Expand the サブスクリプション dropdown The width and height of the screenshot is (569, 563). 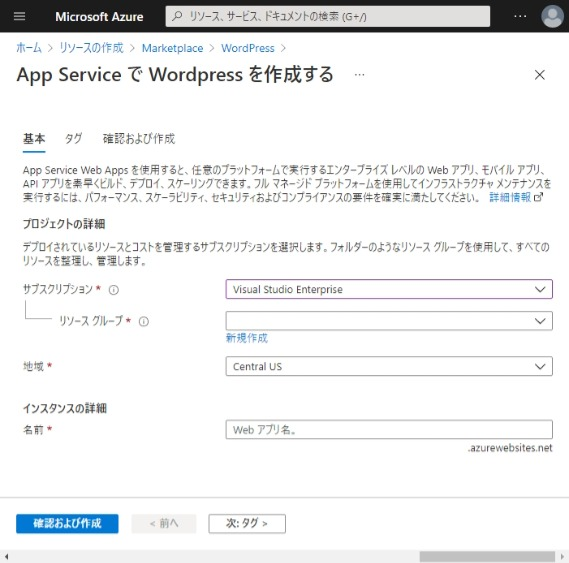pyautogui.click(x=389, y=289)
